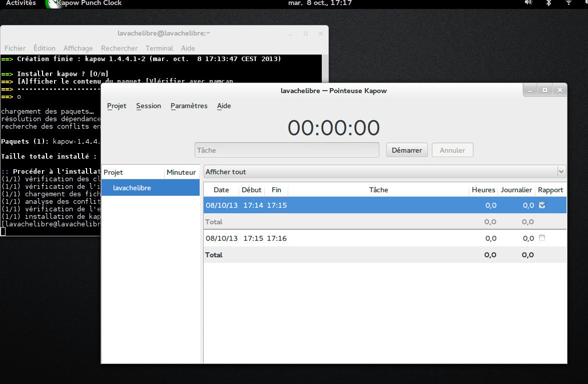Image resolution: width=588 pixels, height=384 pixels.
Task: Click the Heures column header
Action: pyautogui.click(x=483, y=190)
